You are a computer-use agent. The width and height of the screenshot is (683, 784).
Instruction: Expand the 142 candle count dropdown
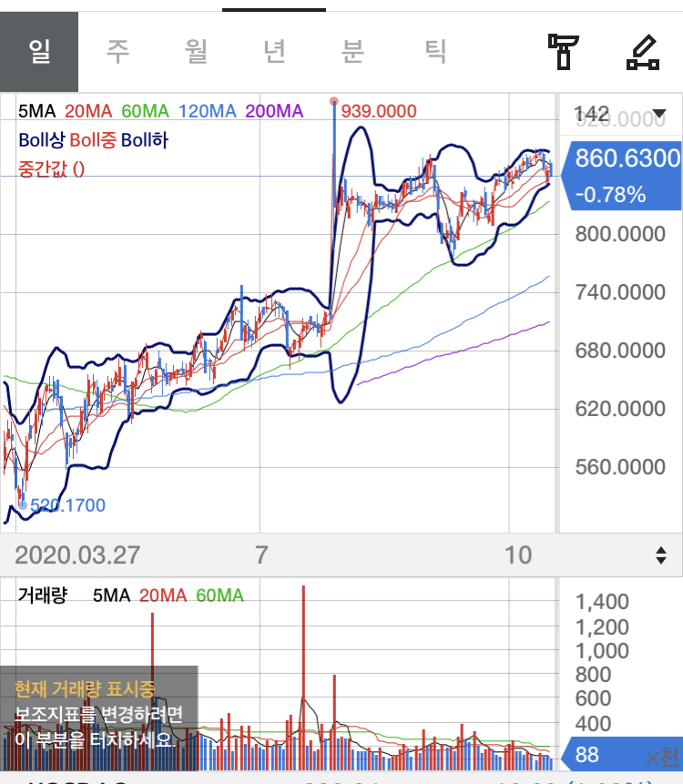619,114
